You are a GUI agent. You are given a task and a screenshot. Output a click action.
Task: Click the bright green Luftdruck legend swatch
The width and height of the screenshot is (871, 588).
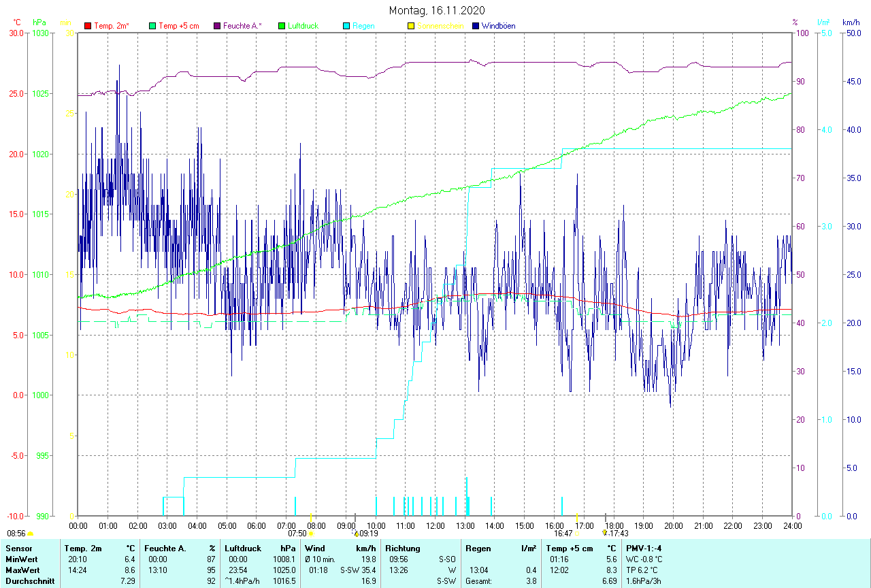click(x=282, y=26)
